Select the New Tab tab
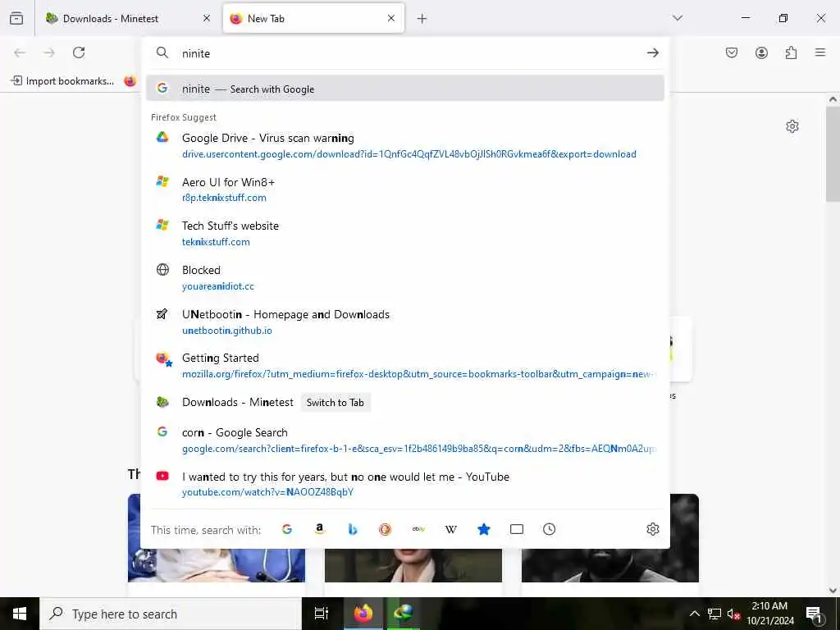 313,18
